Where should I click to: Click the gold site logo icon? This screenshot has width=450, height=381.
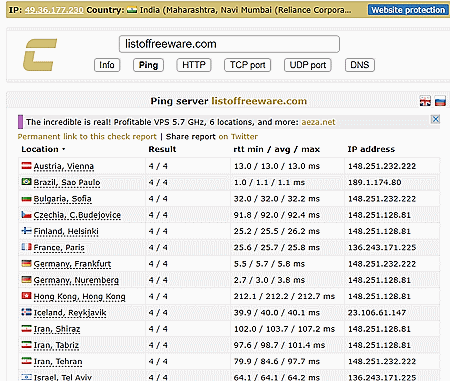pos(40,55)
